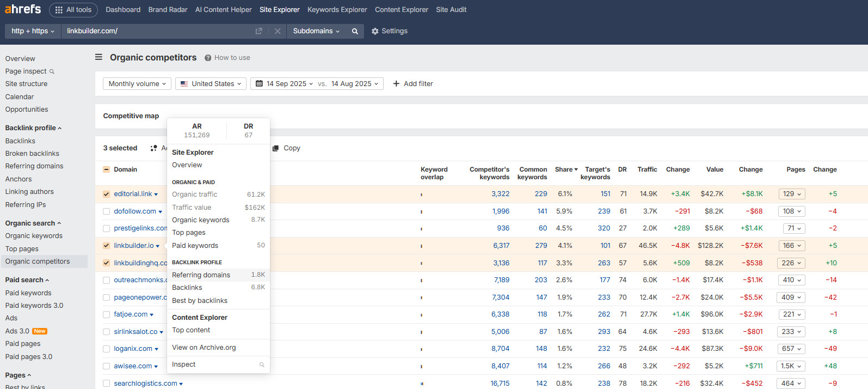Image resolution: width=868 pixels, height=389 pixels.
Task: Click the calendar icon in date filter
Action: click(x=259, y=84)
